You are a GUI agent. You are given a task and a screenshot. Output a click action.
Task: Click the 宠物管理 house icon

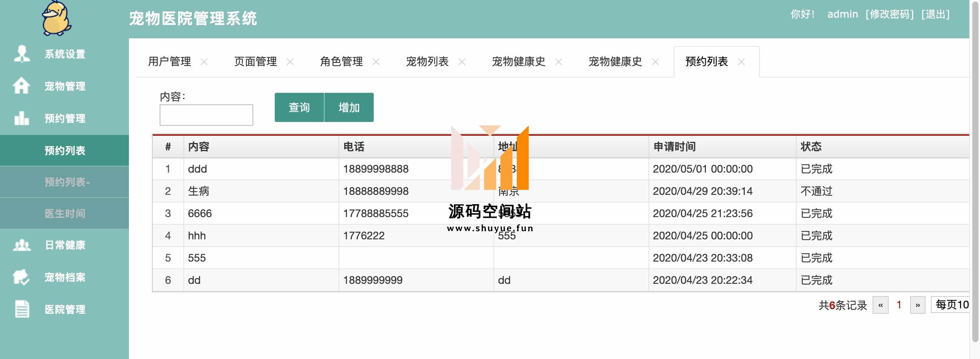pos(21,86)
